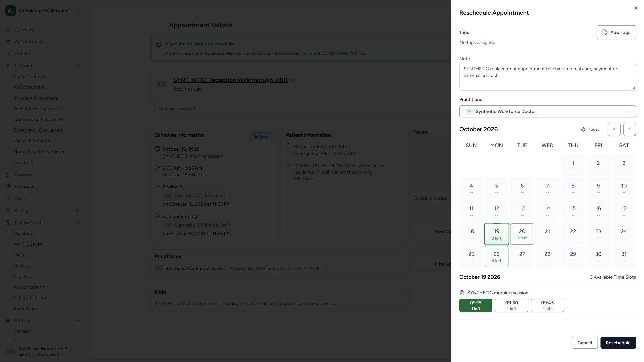Select October 26 with 4 left

[x=496, y=257]
